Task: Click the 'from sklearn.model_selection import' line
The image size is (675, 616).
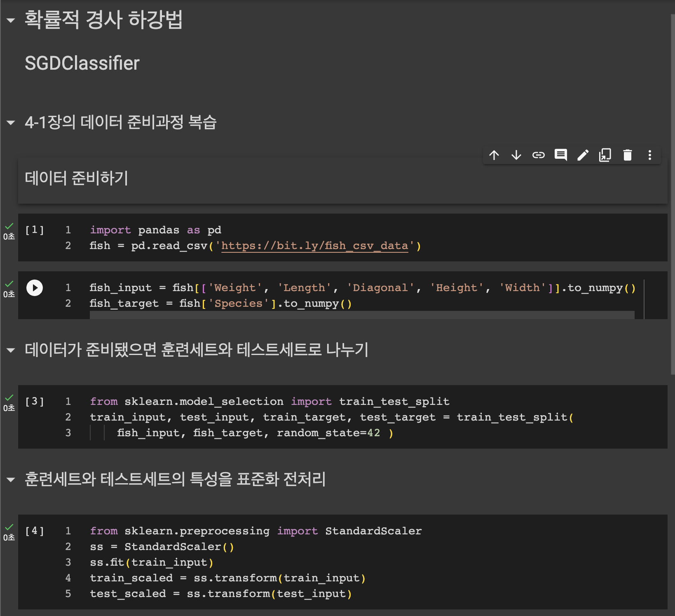Action: pos(270,402)
